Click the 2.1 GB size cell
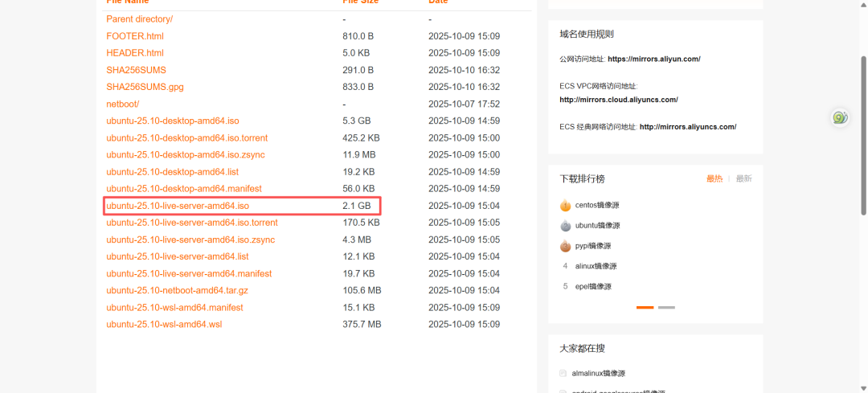The width and height of the screenshot is (868, 393). pyautogui.click(x=357, y=206)
